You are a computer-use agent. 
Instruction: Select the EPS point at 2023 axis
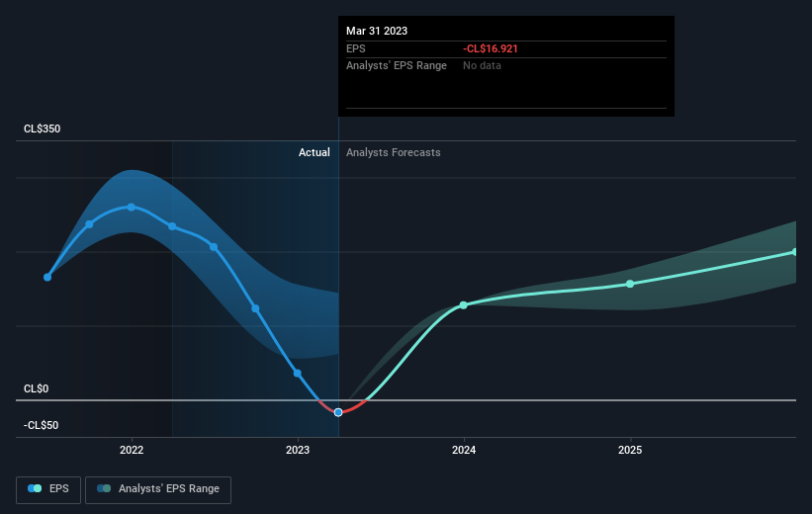[x=298, y=374]
